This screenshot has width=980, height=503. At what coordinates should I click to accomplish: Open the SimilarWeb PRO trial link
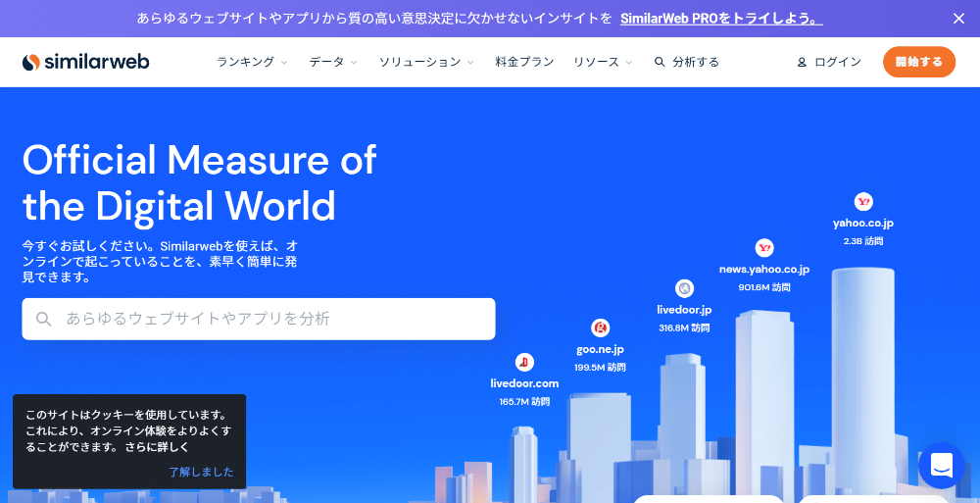coord(721,19)
